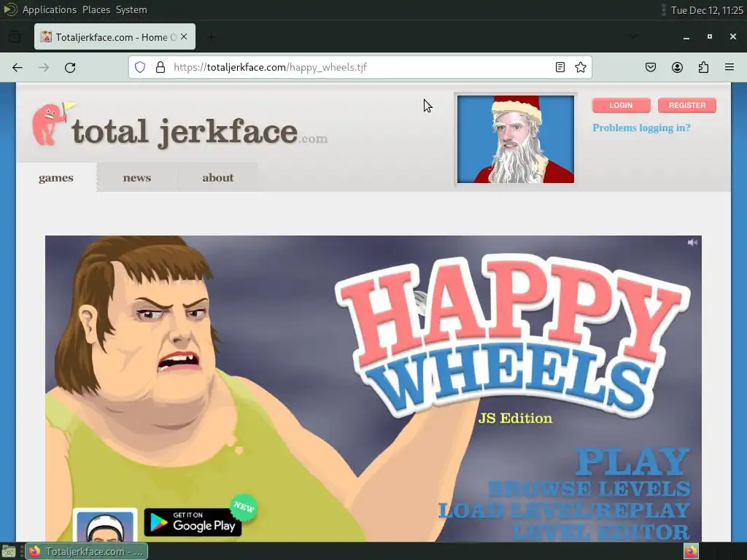Click the Get it on Google Play badge
This screenshot has width=747, height=560.
point(193,522)
